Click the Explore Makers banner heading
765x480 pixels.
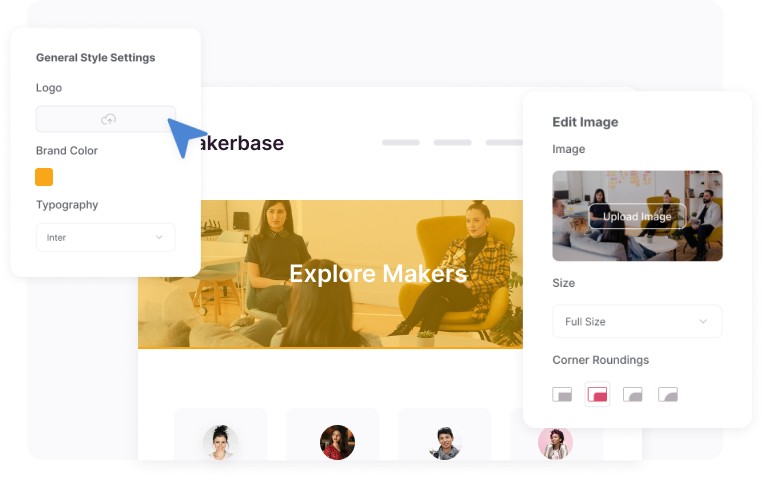coord(378,274)
